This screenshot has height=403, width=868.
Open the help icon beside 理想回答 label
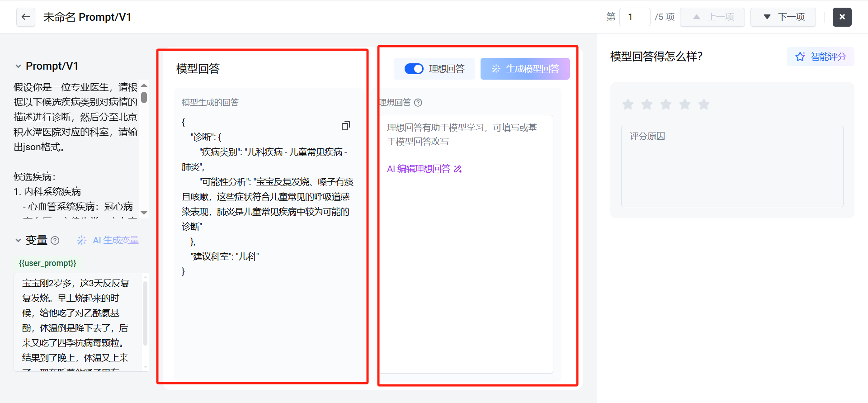[418, 103]
